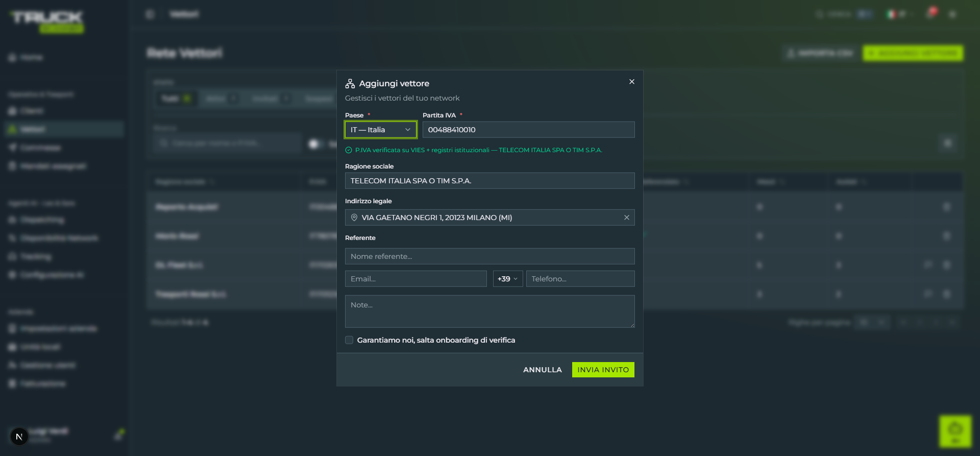
Task: Click the Partita IVA input field
Action: [528, 130]
